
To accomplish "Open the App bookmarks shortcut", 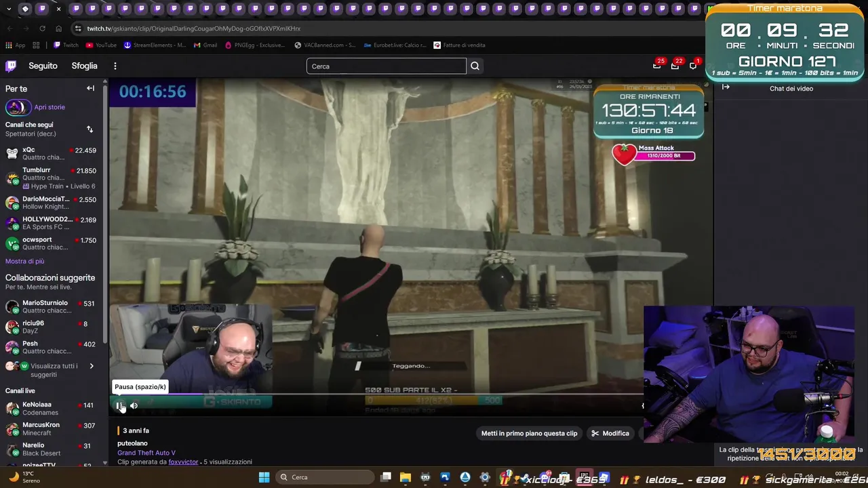I will [15, 45].
